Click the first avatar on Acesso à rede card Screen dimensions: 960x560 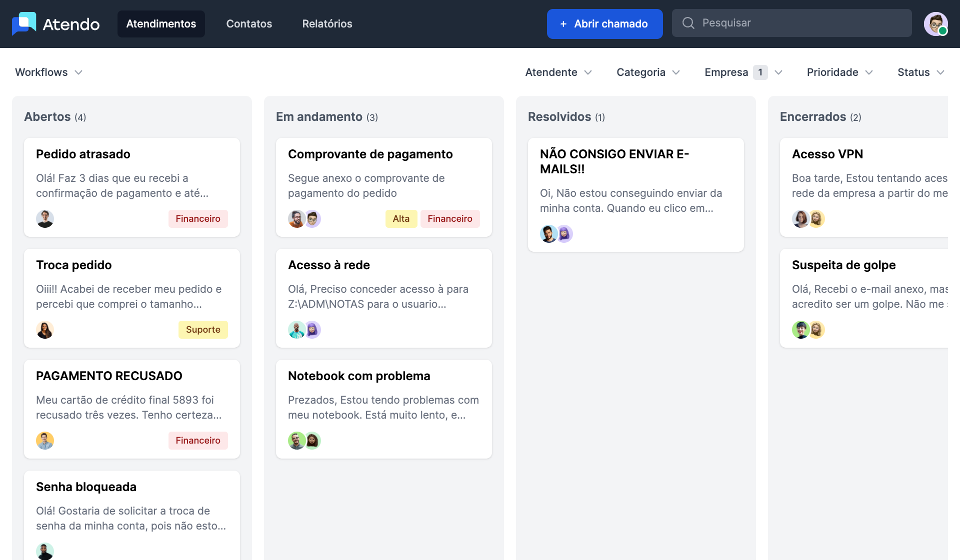pos(296,330)
